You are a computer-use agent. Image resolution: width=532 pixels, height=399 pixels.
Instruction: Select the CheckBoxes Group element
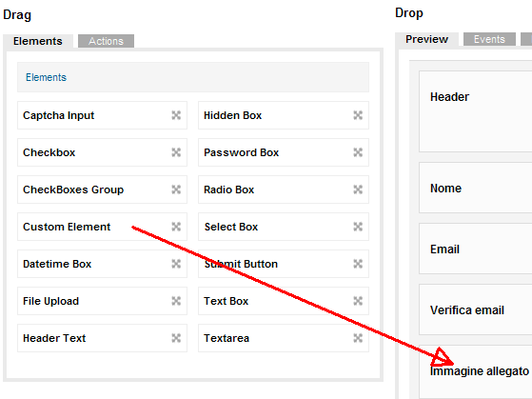point(102,190)
